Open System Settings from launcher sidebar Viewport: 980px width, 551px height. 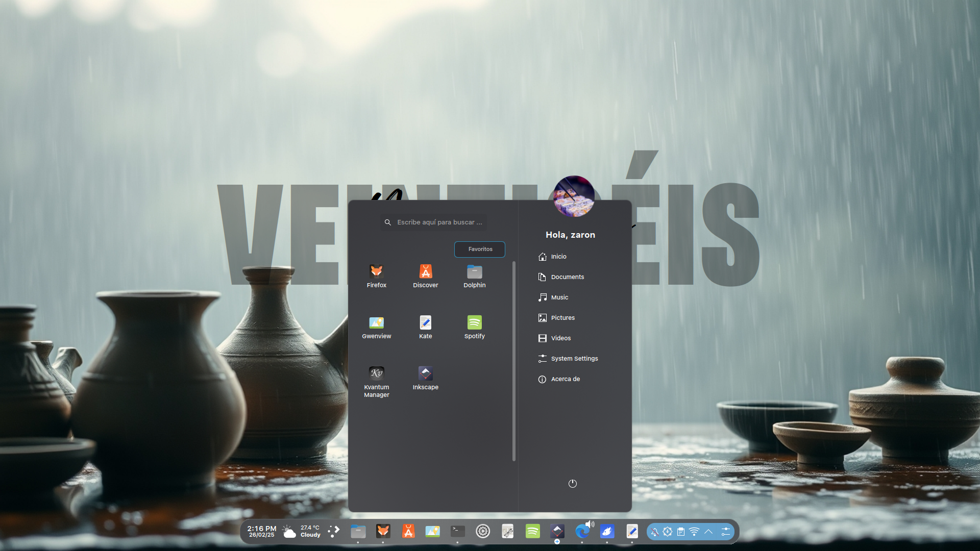(x=568, y=359)
